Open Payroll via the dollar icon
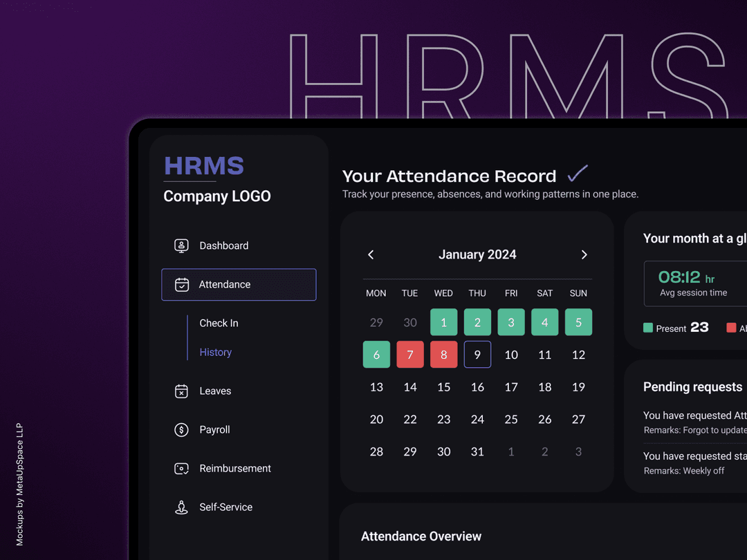 (181, 429)
